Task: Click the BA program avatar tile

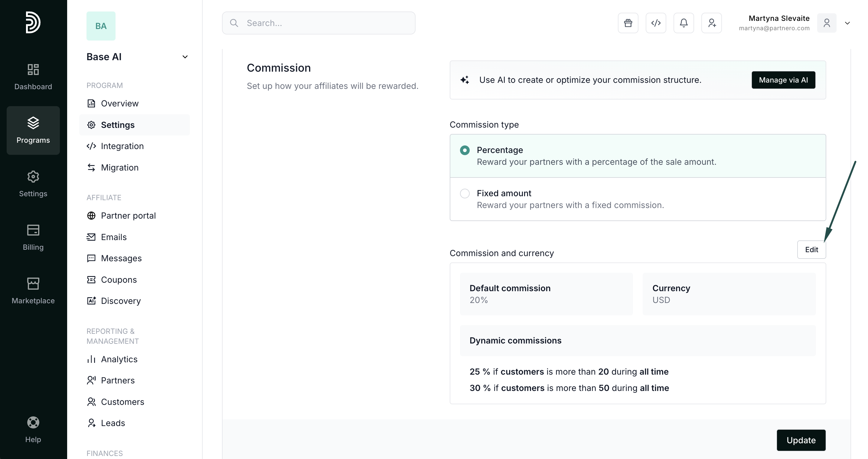Action: click(101, 26)
